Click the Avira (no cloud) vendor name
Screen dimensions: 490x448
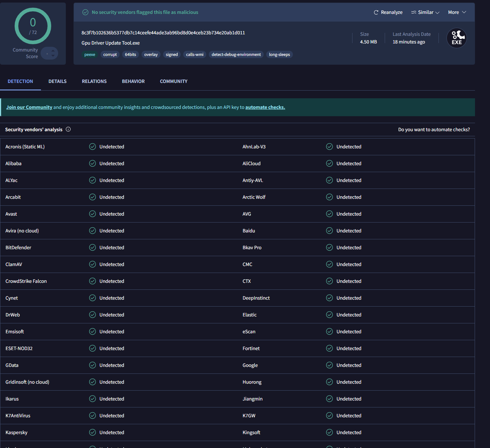point(22,231)
